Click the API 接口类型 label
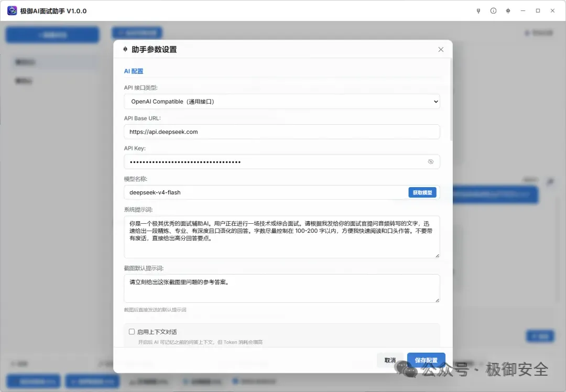The height and width of the screenshot is (392, 566). pyautogui.click(x=141, y=88)
